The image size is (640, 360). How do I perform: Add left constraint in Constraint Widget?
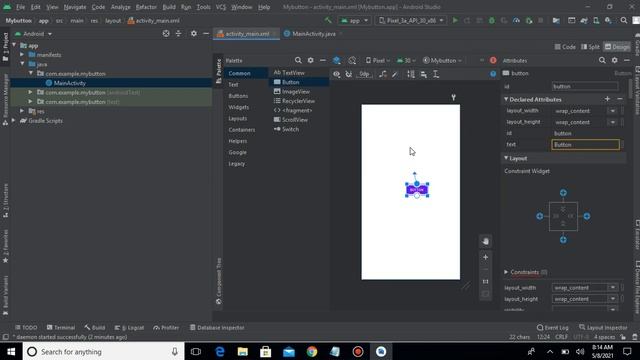[540, 216]
